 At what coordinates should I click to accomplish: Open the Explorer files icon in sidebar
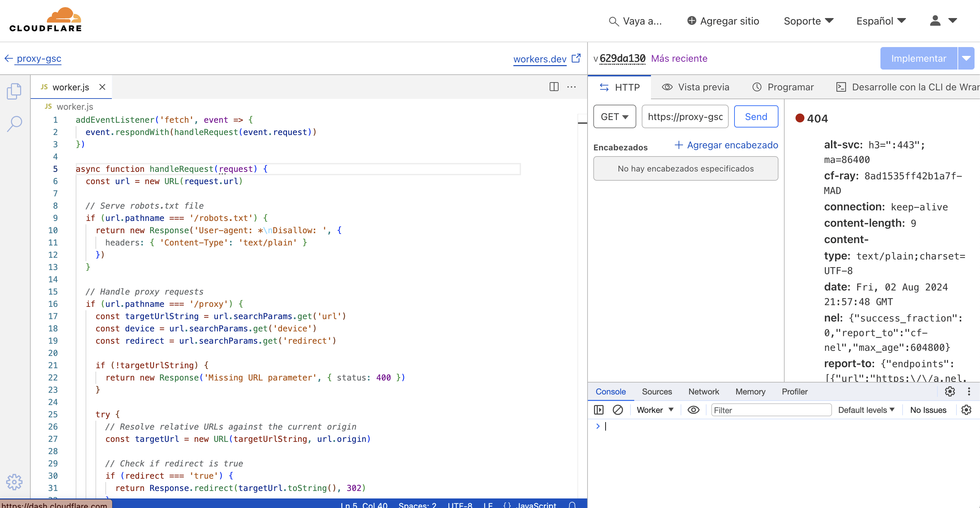[x=14, y=91]
